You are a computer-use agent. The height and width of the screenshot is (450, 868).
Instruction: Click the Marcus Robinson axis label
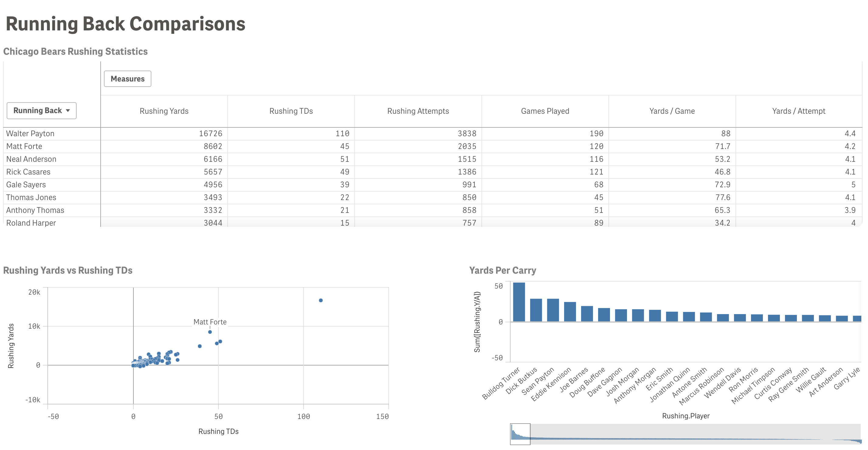701,386
